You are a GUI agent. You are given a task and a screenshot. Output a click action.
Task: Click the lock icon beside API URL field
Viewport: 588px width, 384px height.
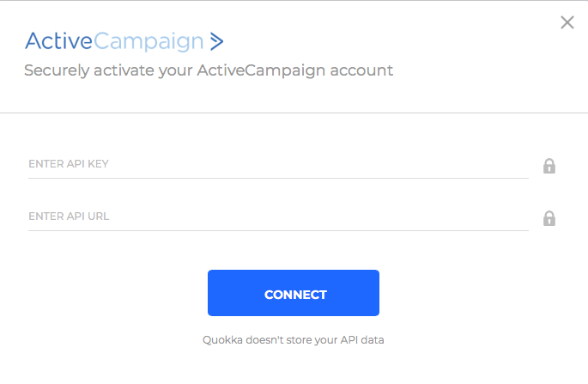pos(549,218)
